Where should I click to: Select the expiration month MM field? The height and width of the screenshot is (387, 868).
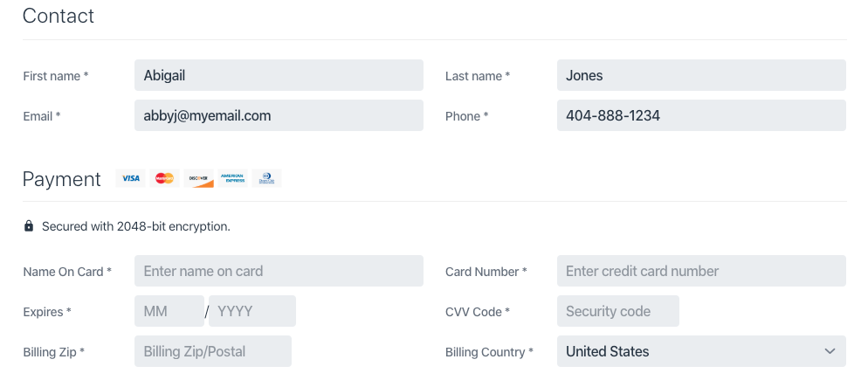click(x=169, y=311)
